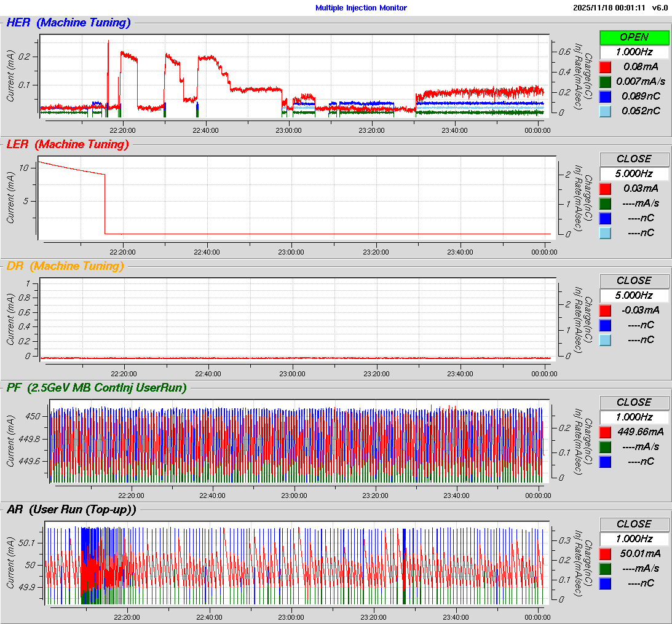Click the PF CLOSE status button
672x624 pixels.
click(x=634, y=402)
